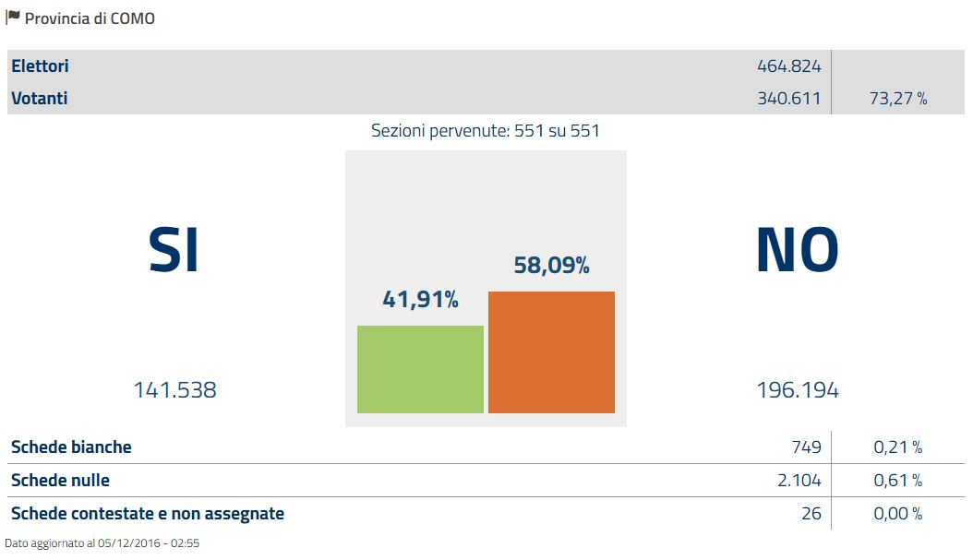
Task: Click the NO vote count 196.194
Action: (798, 390)
